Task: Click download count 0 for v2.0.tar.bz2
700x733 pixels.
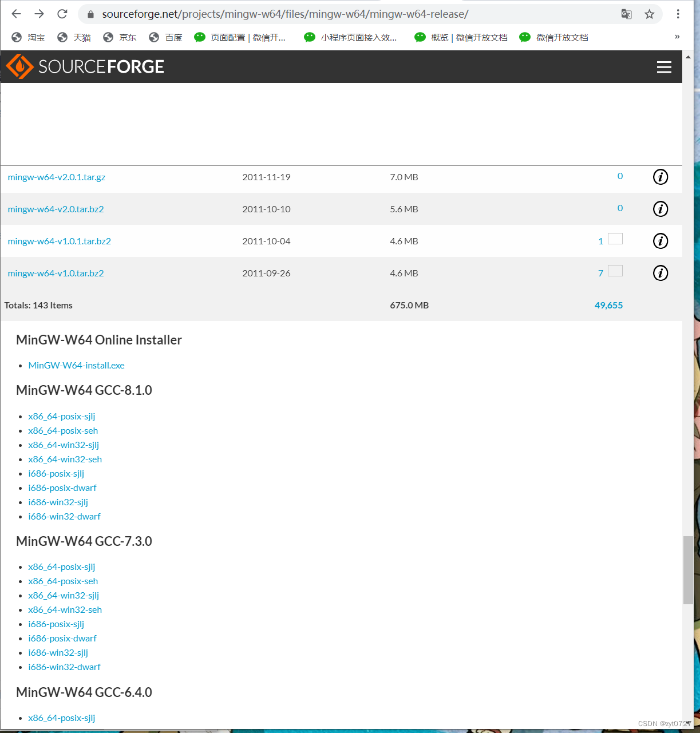Action: [620, 208]
